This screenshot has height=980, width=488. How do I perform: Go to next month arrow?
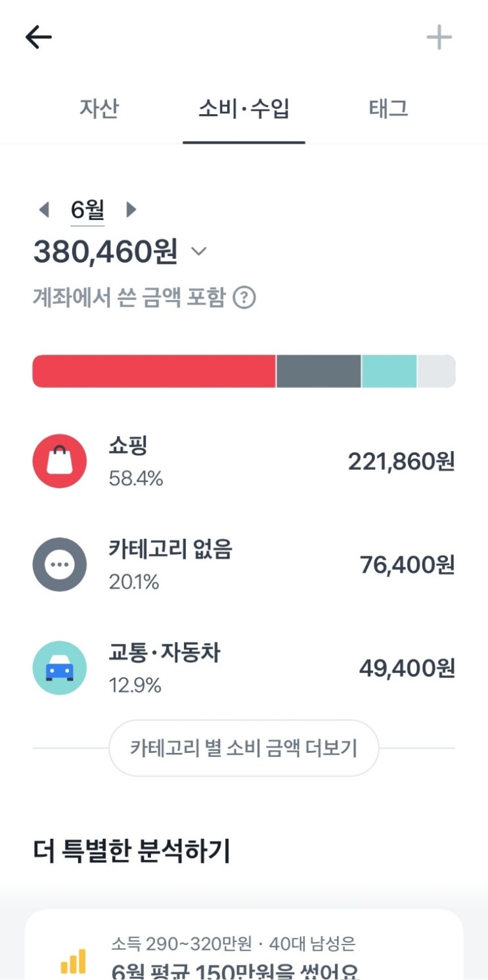131,210
